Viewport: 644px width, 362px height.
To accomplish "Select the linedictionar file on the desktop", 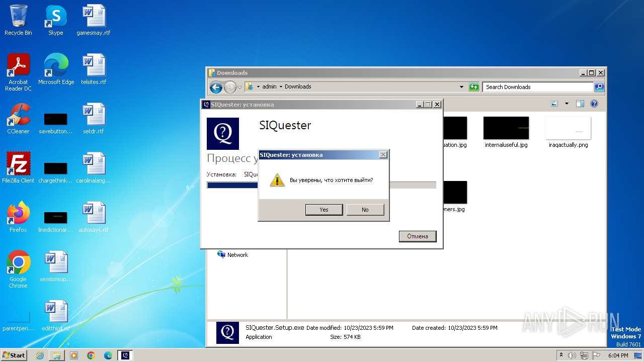I will [x=55, y=221].
